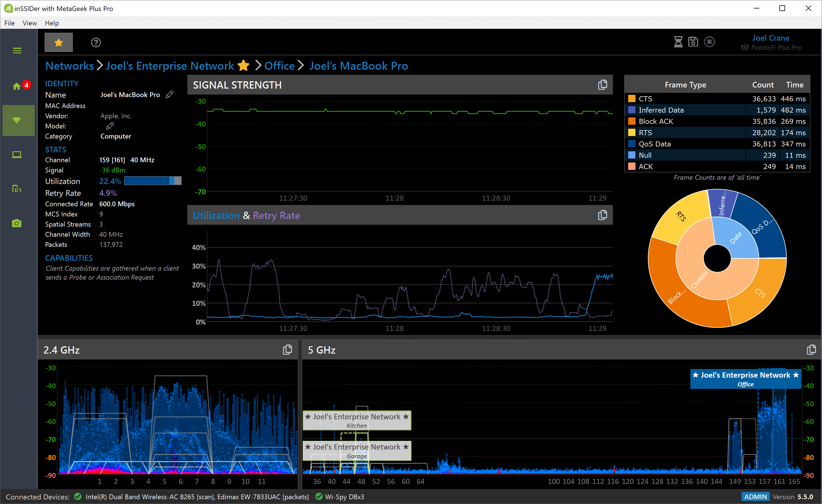Copy the Utilization & Retry Rate graph
The width and height of the screenshot is (822, 504).
602,215
